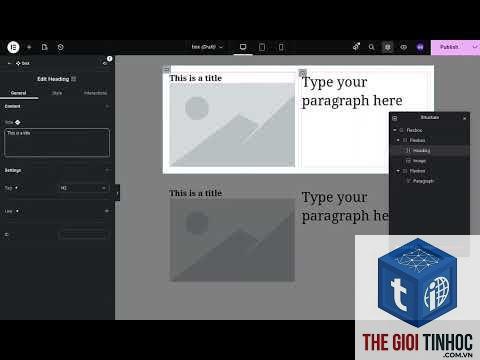Close the Structure panel

pyautogui.click(x=465, y=118)
